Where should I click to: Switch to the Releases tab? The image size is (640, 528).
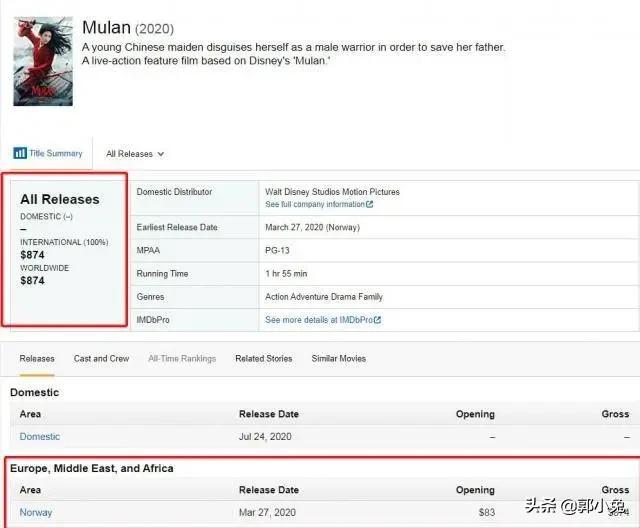click(x=37, y=359)
